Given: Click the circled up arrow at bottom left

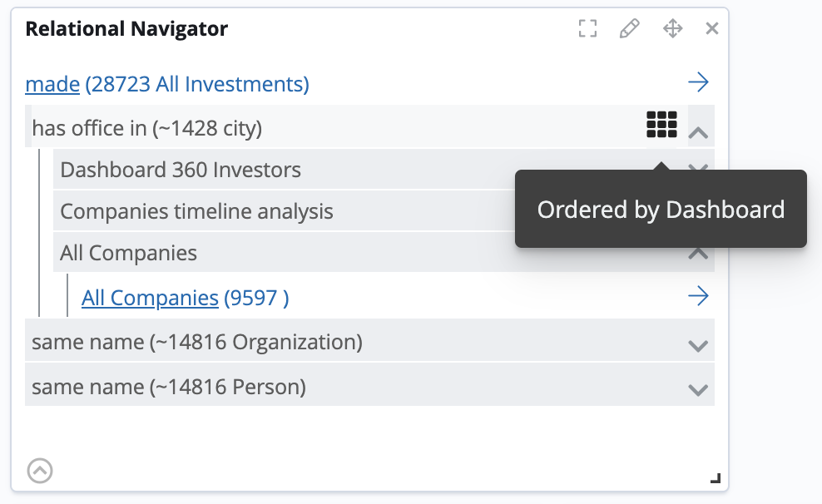Looking at the screenshot, I should [39, 471].
